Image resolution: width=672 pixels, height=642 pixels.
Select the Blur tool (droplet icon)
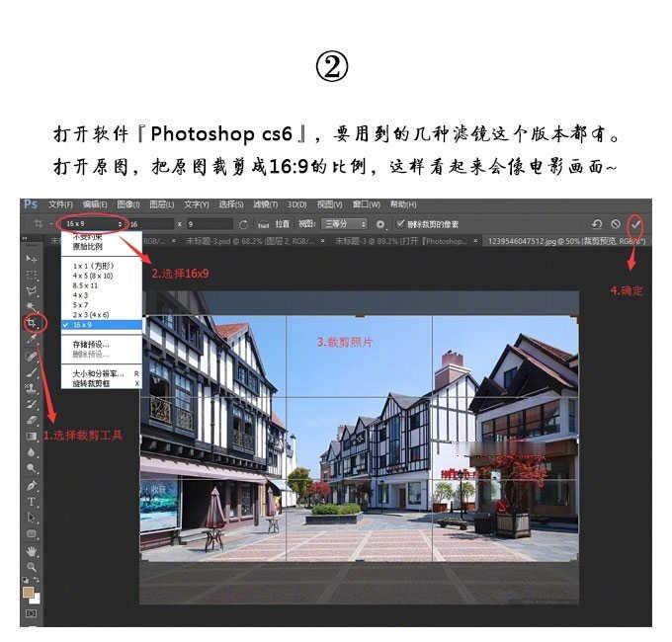point(31,452)
